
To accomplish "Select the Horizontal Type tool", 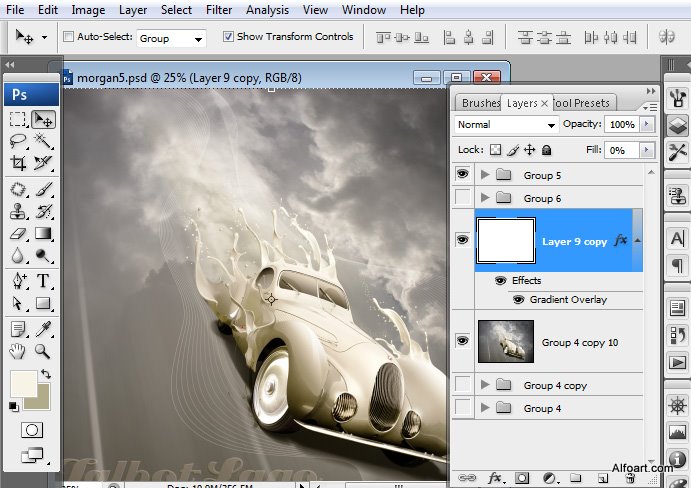I will point(43,280).
